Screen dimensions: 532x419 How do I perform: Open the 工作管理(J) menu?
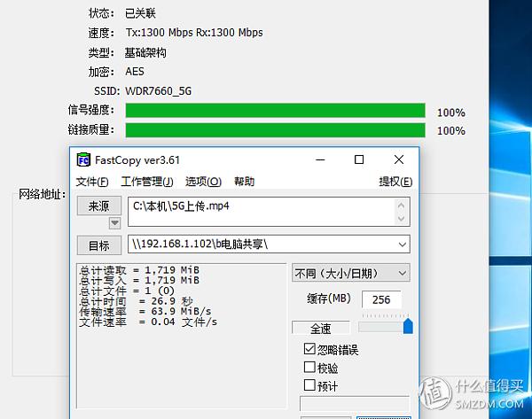[x=147, y=182]
